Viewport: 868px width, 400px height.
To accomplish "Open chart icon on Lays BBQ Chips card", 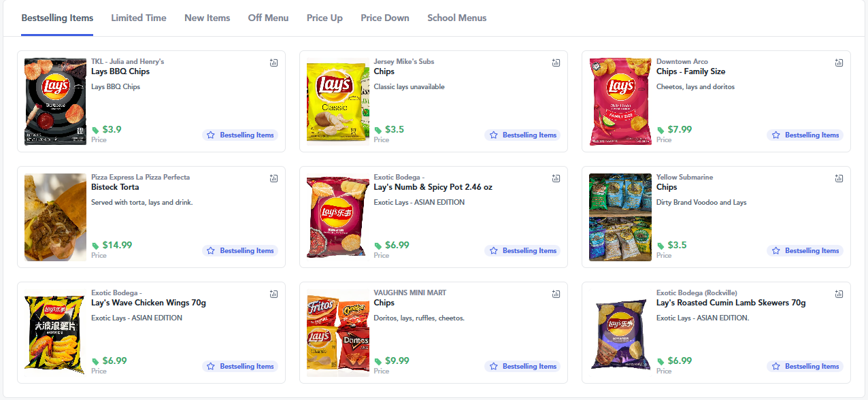I will (273, 63).
